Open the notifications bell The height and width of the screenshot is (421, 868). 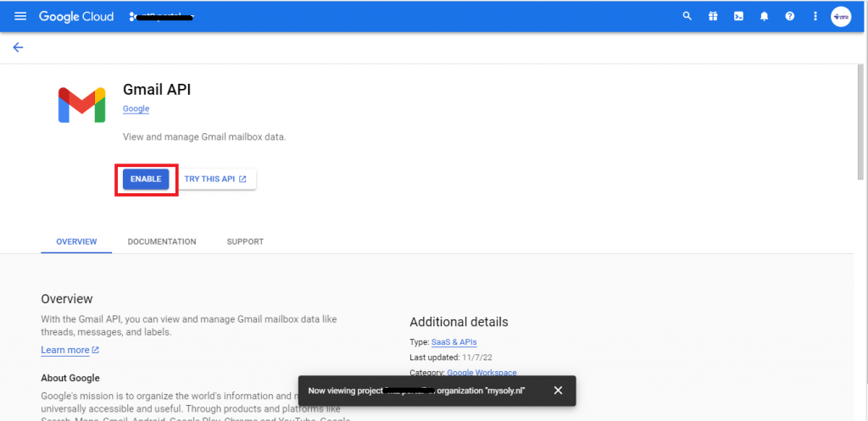(x=765, y=17)
